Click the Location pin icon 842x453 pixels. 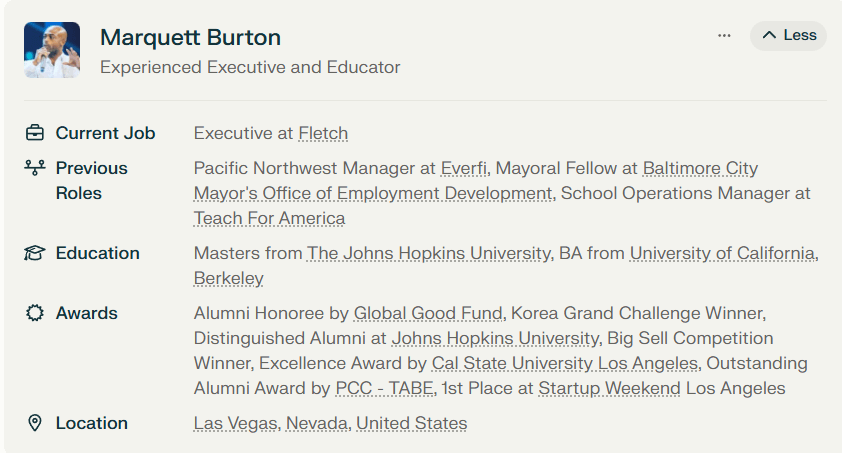pyautogui.click(x=35, y=423)
